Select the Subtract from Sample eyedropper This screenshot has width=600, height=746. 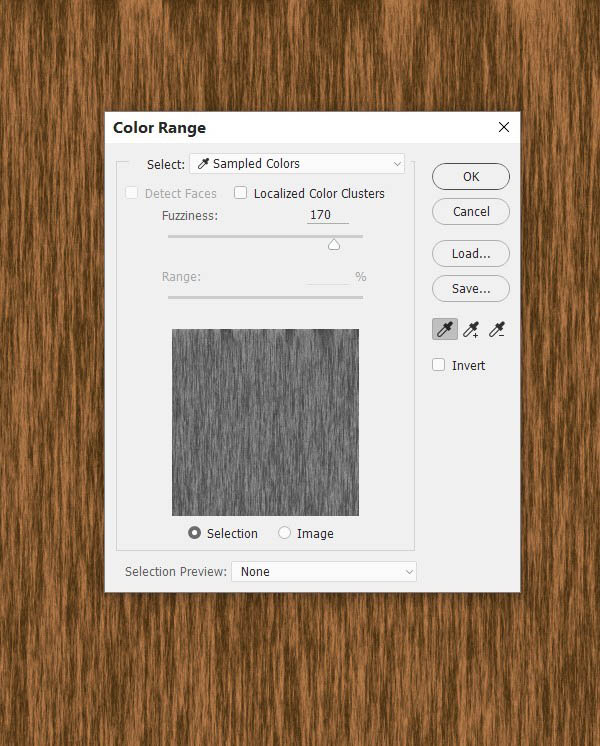pyautogui.click(x=497, y=329)
